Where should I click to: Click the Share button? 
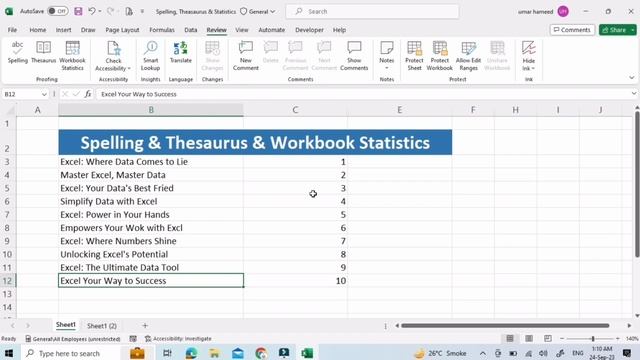pos(614,30)
